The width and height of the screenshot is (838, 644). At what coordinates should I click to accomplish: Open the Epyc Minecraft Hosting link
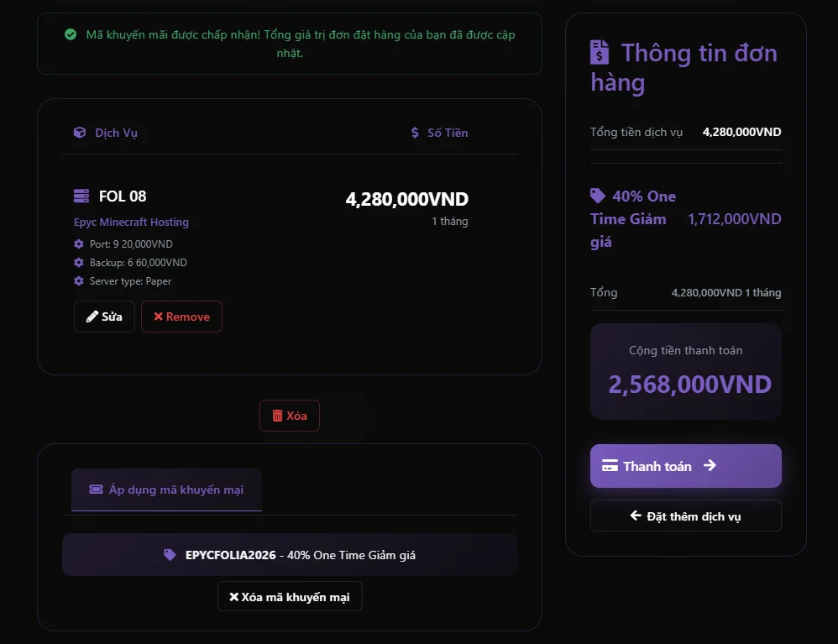pyautogui.click(x=131, y=223)
